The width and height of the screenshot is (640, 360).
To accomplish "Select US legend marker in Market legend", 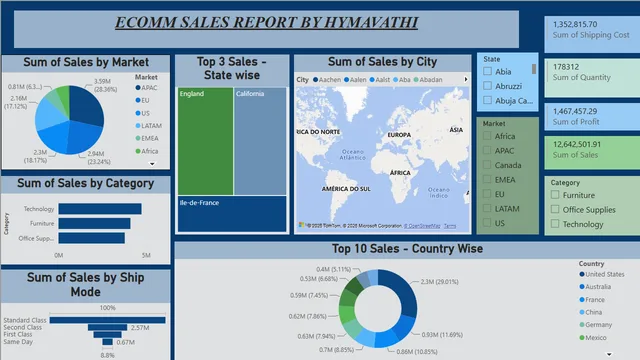I will click(138, 113).
